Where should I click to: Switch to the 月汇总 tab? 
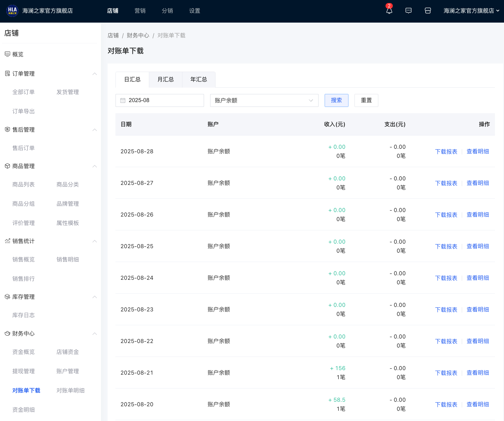click(x=165, y=80)
